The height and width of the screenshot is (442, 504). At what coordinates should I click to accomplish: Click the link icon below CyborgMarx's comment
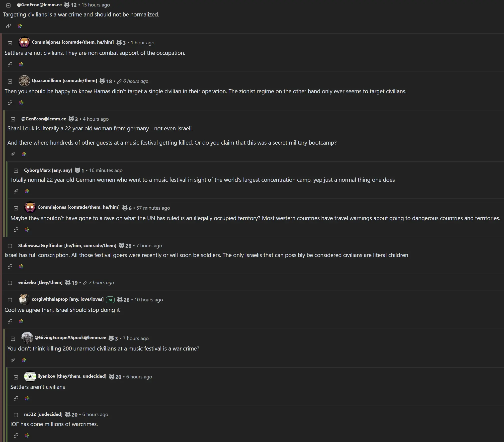[16, 191]
